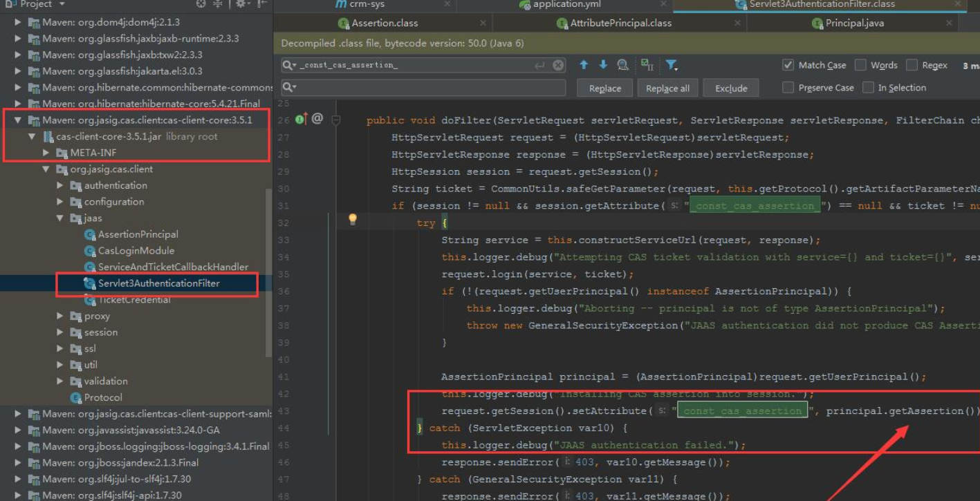Clear the search text with the X icon
The width and height of the screenshot is (980, 501).
558,66
